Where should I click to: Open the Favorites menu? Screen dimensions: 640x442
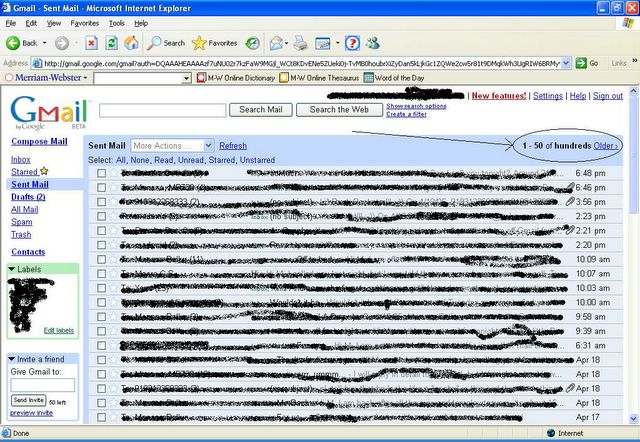pyautogui.click(x=84, y=22)
